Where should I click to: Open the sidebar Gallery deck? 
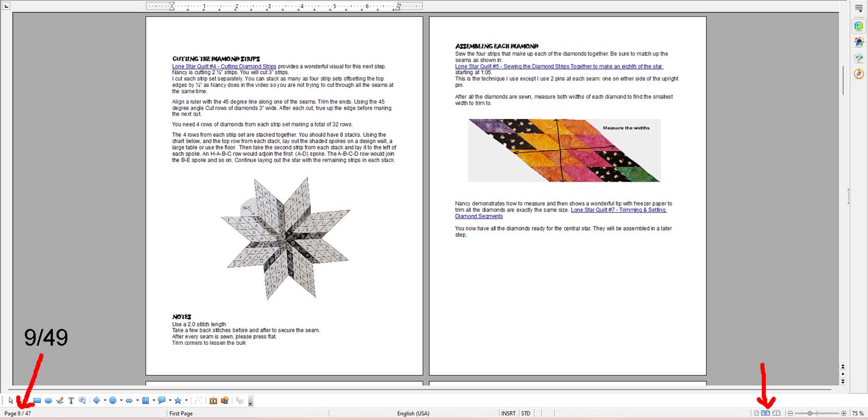[858, 57]
